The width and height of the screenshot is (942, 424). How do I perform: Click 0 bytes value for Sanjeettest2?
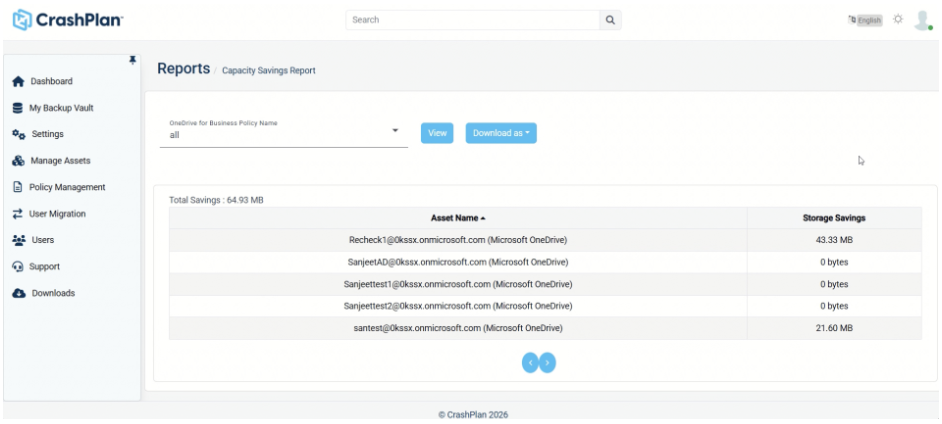(x=834, y=306)
